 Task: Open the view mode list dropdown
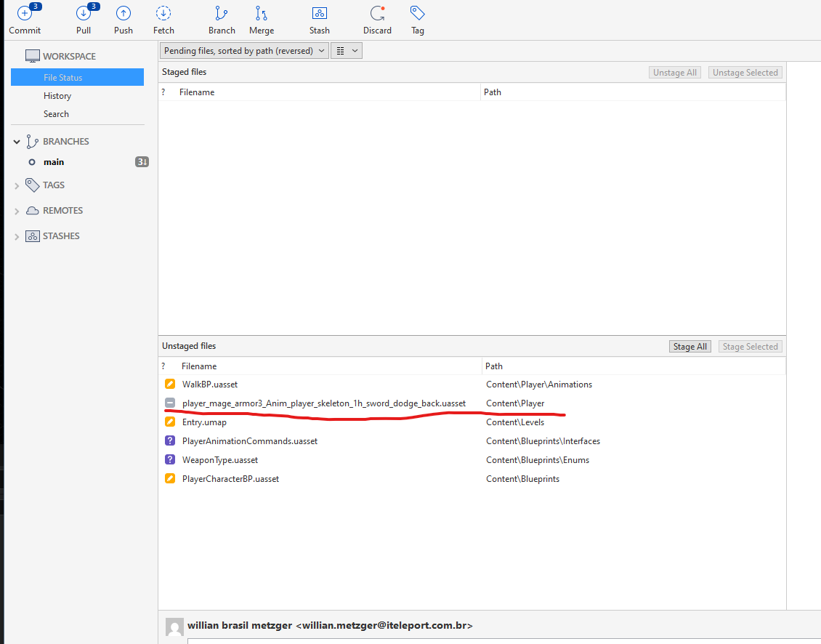coord(347,51)
